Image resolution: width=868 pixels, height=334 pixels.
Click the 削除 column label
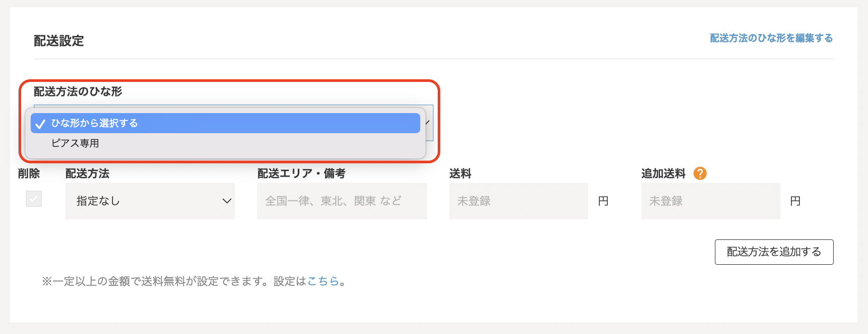(29, 173)
